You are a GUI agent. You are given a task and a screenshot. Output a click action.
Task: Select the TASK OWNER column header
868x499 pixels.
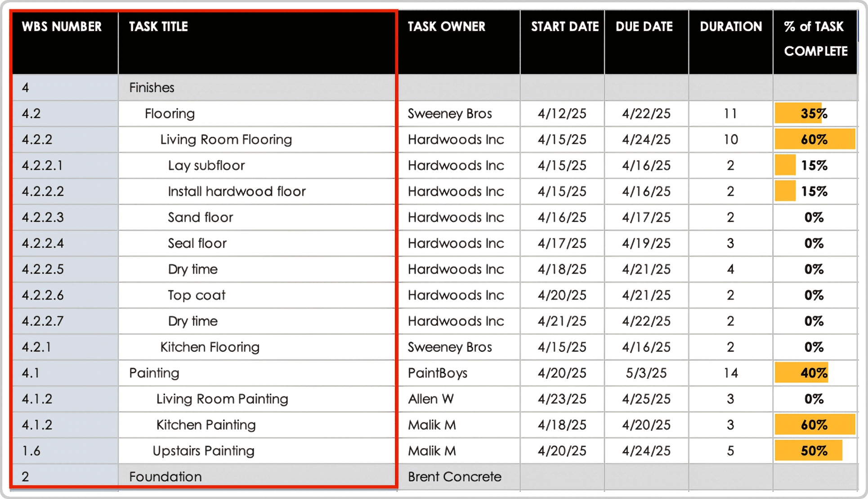pyautogui.click(x=447, y=27)
